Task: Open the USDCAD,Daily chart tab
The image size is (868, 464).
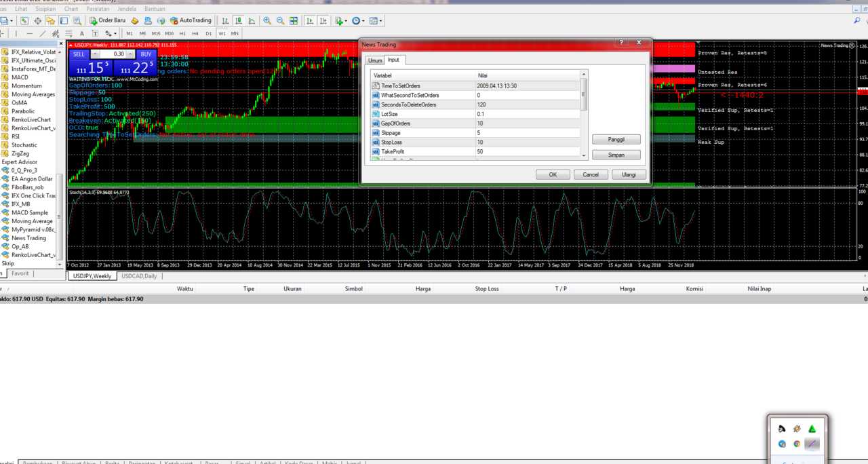Action: [139, 276]
